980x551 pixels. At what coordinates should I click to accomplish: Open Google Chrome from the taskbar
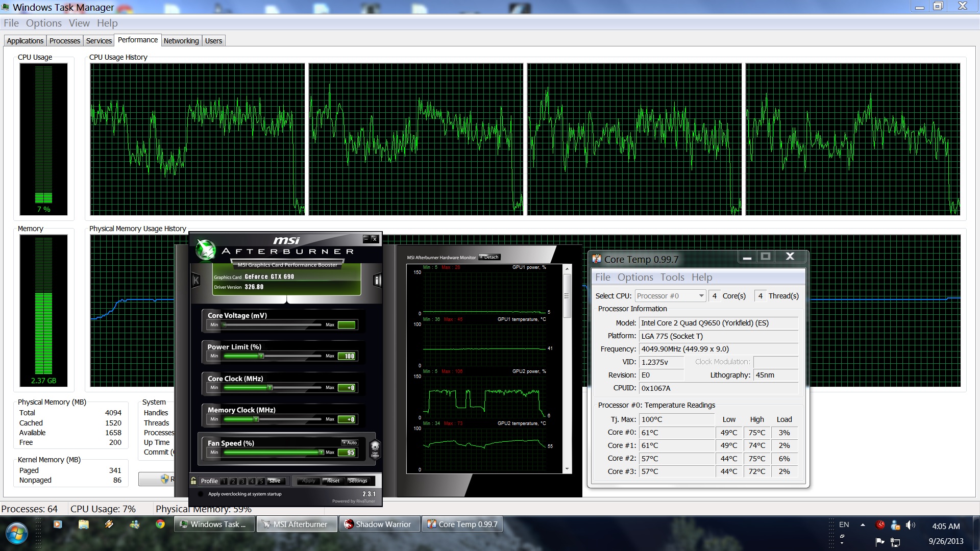coord(160,524)
